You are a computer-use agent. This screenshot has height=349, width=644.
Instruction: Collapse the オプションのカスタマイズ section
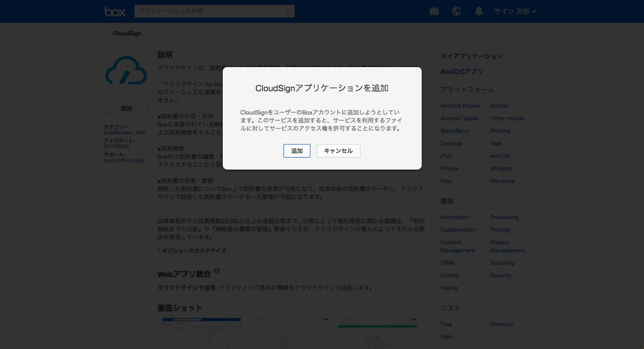click(192, 251)
